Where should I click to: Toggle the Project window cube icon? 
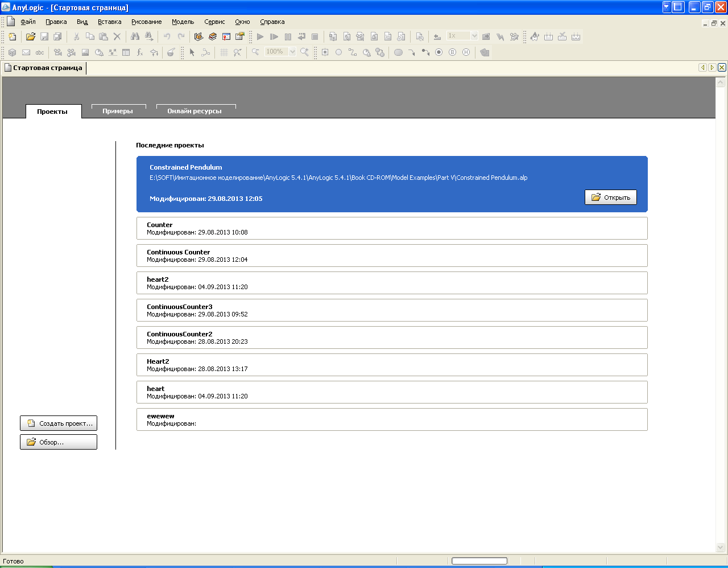click(198, 36)
